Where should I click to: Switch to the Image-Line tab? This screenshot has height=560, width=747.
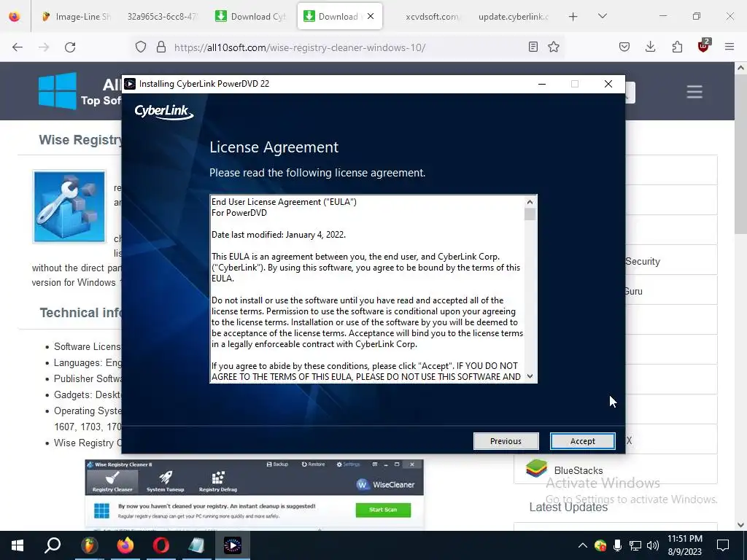coord(76,17)
